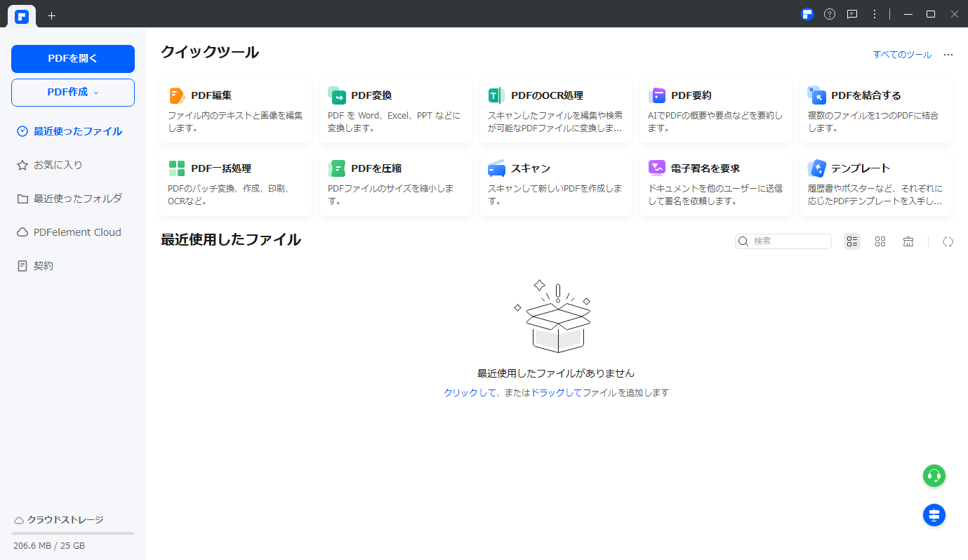Focus the 検索 search field
The width and height of the screenshot is (968, 560).
pyautogui.click(x=783, y=241)
